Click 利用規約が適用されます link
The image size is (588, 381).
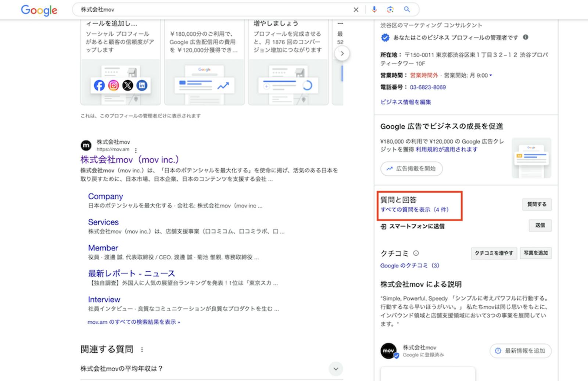tap(447, 150)
